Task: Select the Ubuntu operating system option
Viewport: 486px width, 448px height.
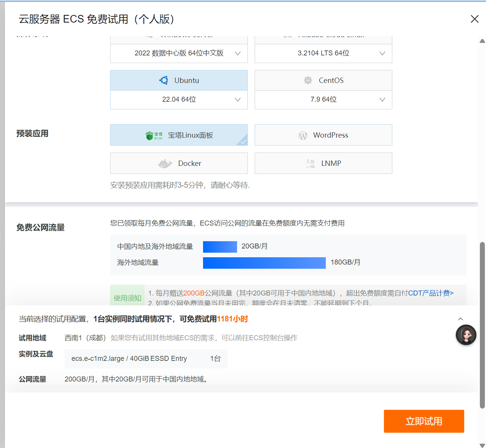Action: tap(179, 80)
